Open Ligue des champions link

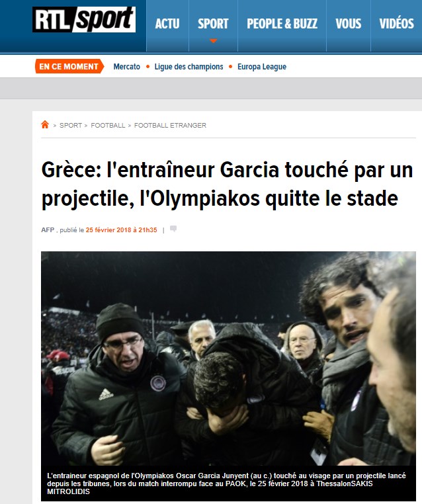click(189, 67)
